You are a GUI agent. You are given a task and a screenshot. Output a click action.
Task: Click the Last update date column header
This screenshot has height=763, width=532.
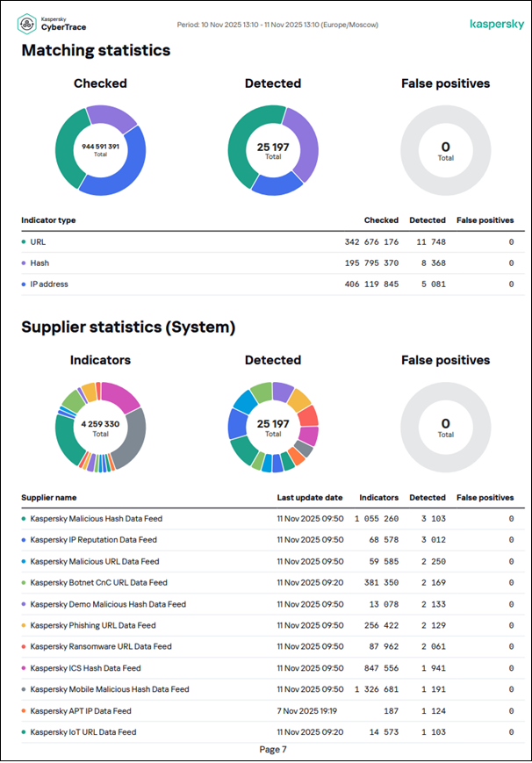pyautogui.click(x=310, y=498)
